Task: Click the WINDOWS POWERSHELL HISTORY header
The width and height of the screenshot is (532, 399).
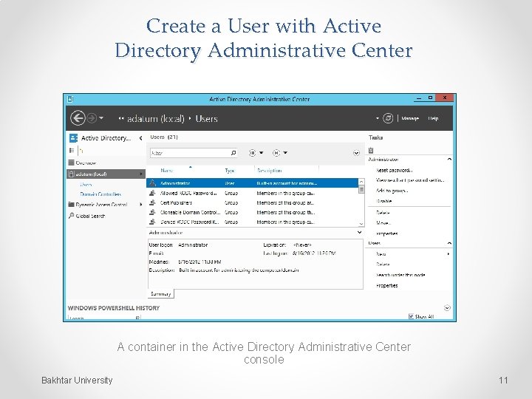Action: point(114,308)
